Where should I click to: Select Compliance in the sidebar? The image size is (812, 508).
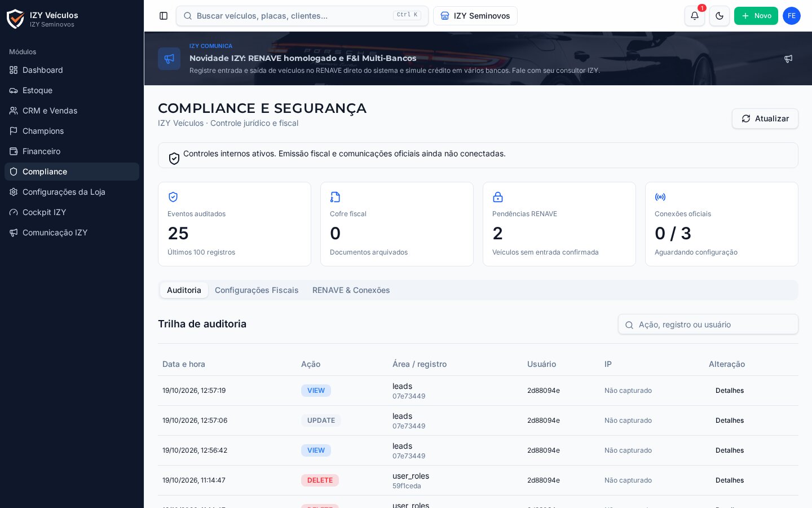point(72,172)
